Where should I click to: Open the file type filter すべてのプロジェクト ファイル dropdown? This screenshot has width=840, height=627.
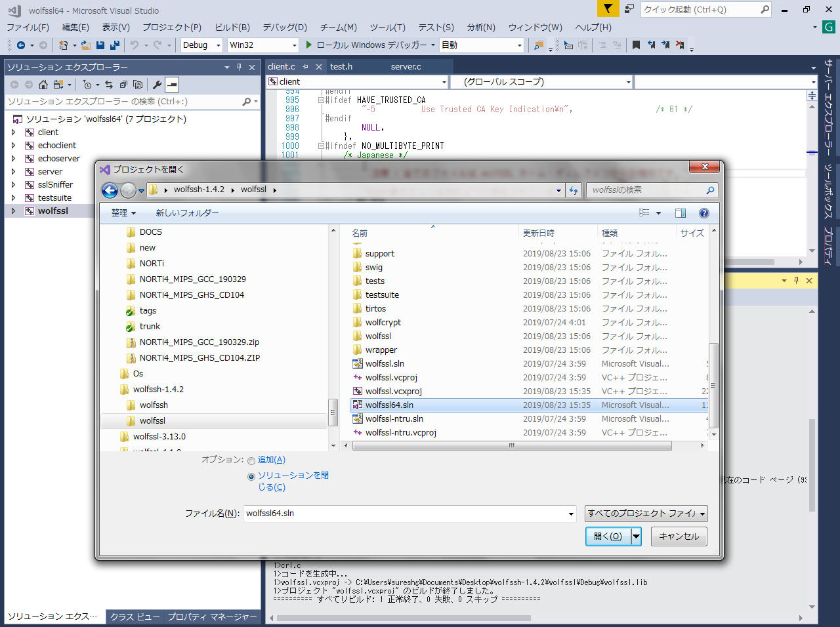(646, 514)
